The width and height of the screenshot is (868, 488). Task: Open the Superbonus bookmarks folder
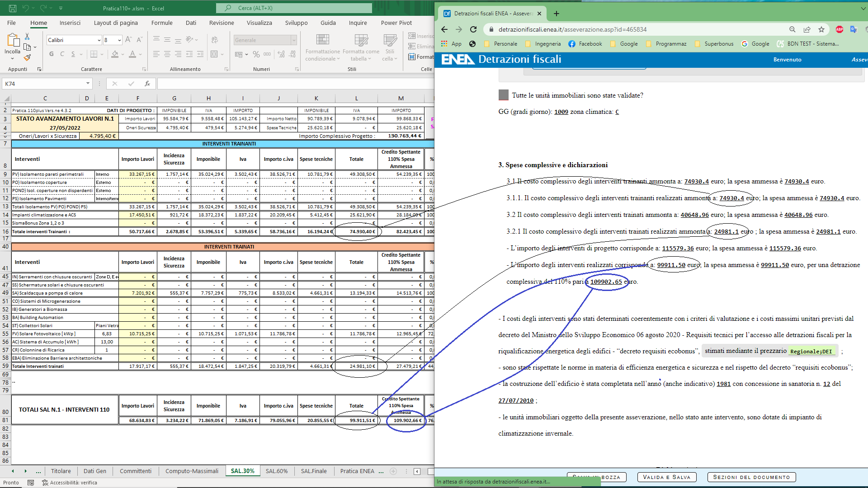(x=714, y=44)
